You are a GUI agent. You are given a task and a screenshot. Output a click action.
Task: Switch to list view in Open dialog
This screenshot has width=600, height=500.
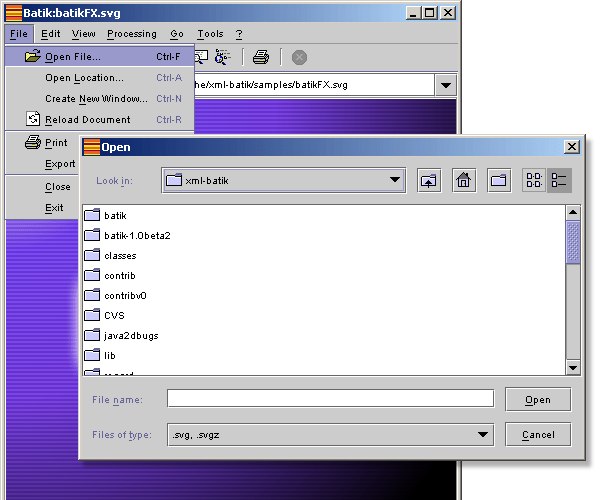click(534, 181)
